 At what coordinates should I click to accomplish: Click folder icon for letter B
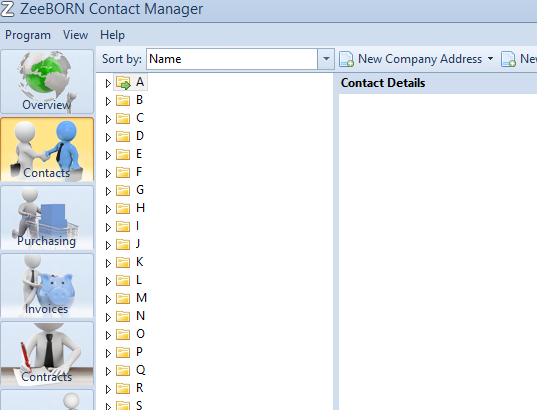123,100
